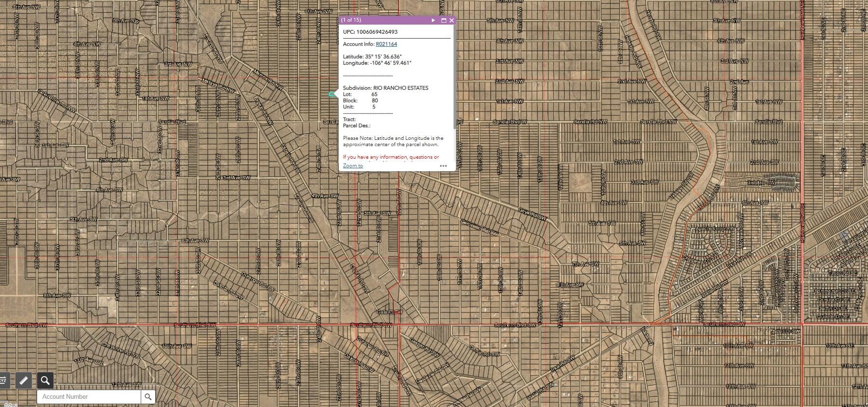Click the Block 80 row
Viewport: 868px width, 407px height.
[361, 101]
